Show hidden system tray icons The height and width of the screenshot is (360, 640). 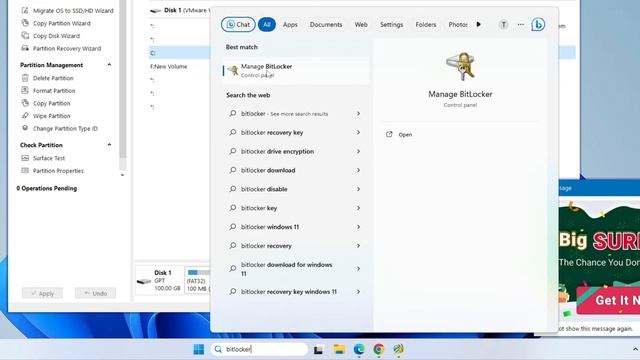(x=635, y=349)
